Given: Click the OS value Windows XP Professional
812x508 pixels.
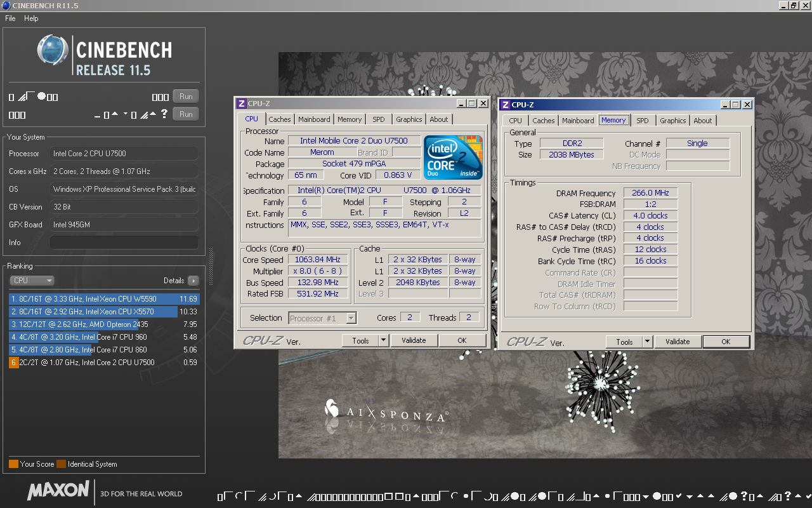Looking at the screenshot, I should click(124, 189).
